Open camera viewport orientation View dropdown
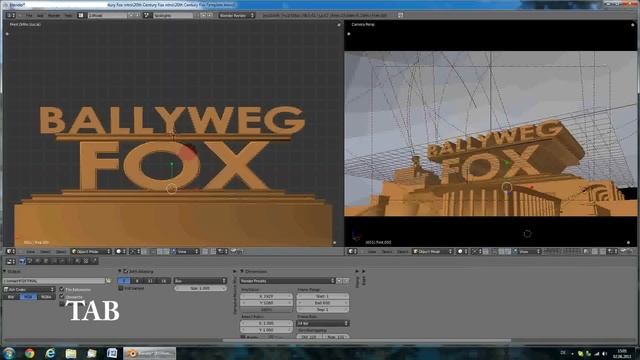 click(x=528, y=251)
